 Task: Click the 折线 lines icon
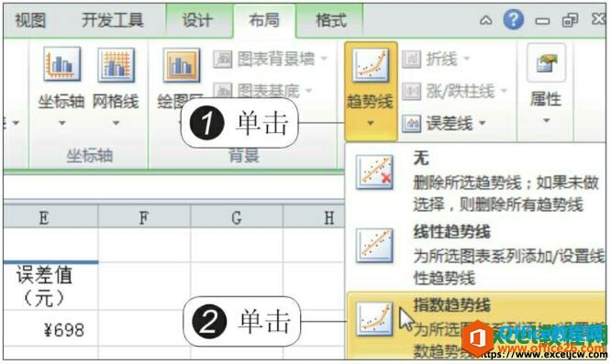(x=411, y=60)
